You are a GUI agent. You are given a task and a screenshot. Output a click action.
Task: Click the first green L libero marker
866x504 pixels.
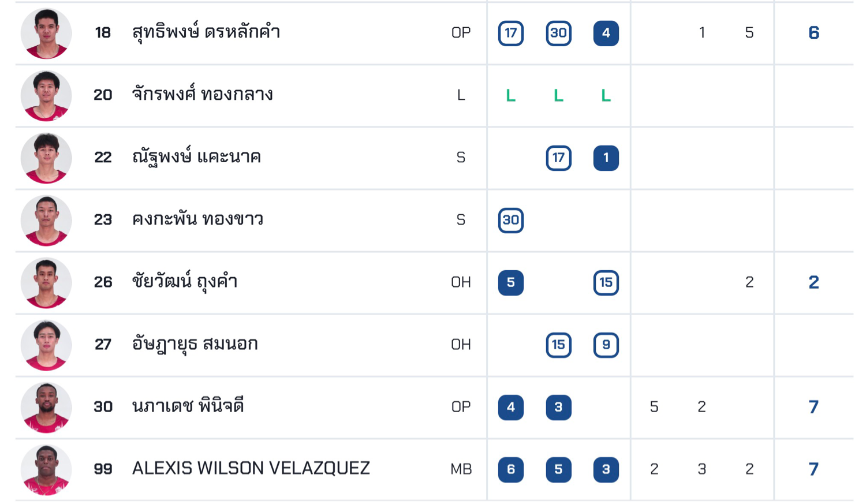pyautogui.click(x=511, y=95)
